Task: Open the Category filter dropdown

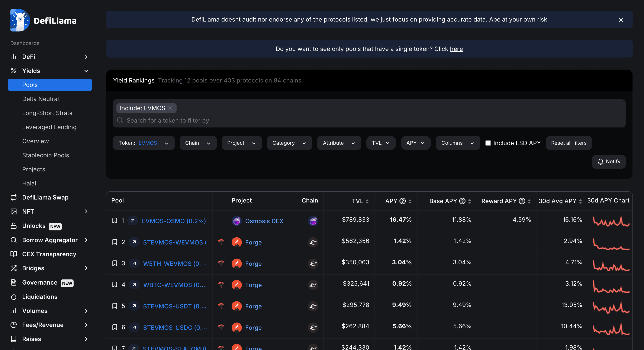Action: [289, 143]
